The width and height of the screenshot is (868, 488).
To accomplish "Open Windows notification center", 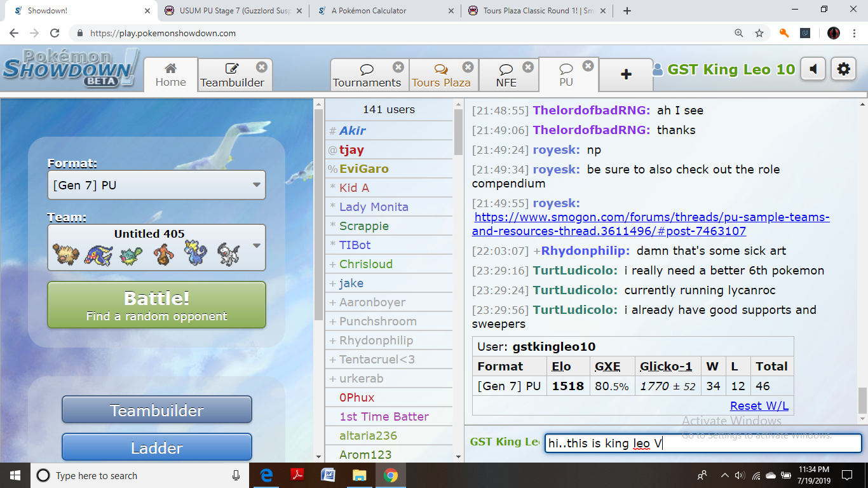I will tap(847, 475).
